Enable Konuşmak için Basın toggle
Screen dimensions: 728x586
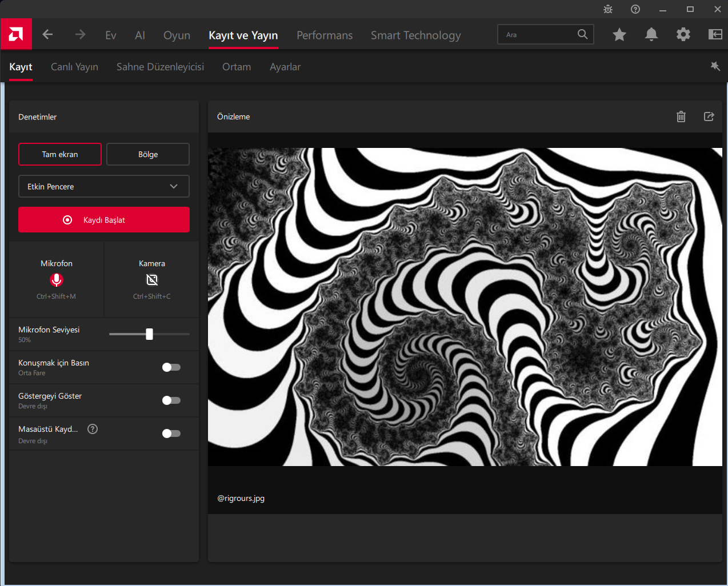pyautogui.click(x=171, y=367)
